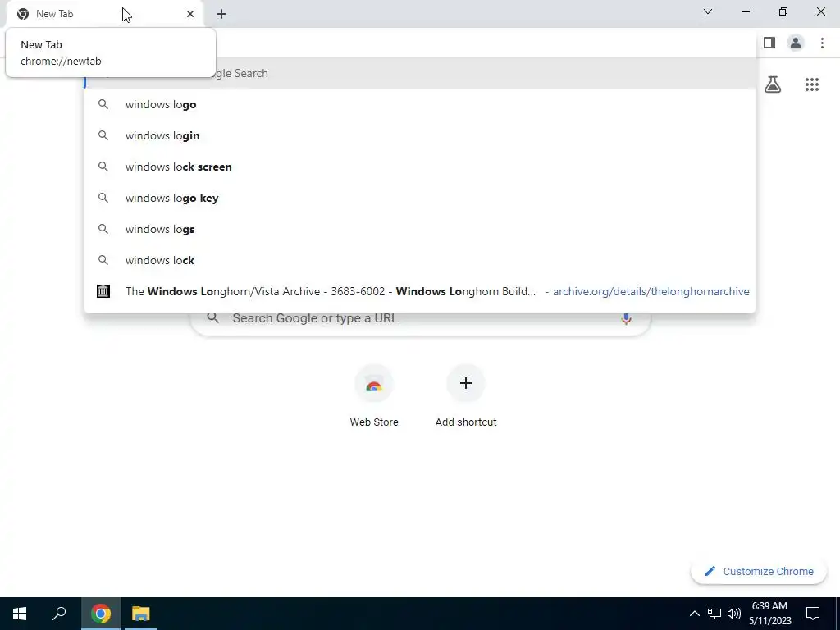Click the archive.org building icon

coord(103,291)
